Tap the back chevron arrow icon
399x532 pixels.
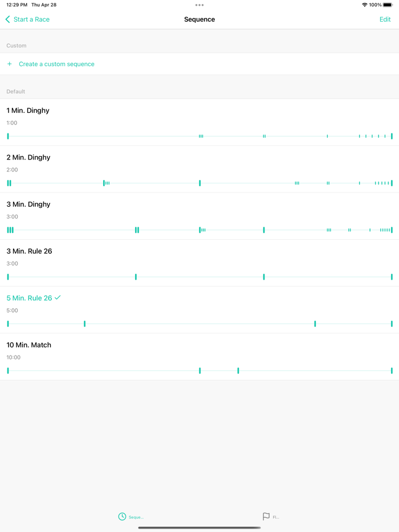coord(8,19)
